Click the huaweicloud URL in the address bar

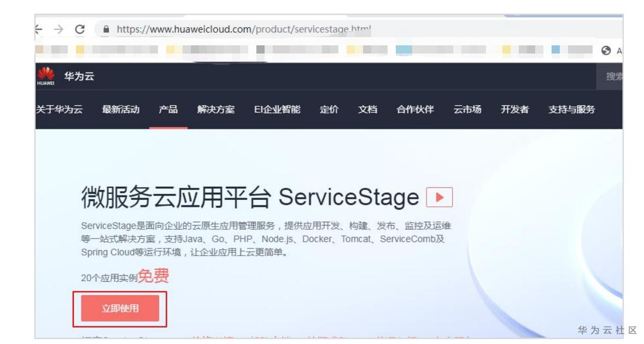click(244, 29)
